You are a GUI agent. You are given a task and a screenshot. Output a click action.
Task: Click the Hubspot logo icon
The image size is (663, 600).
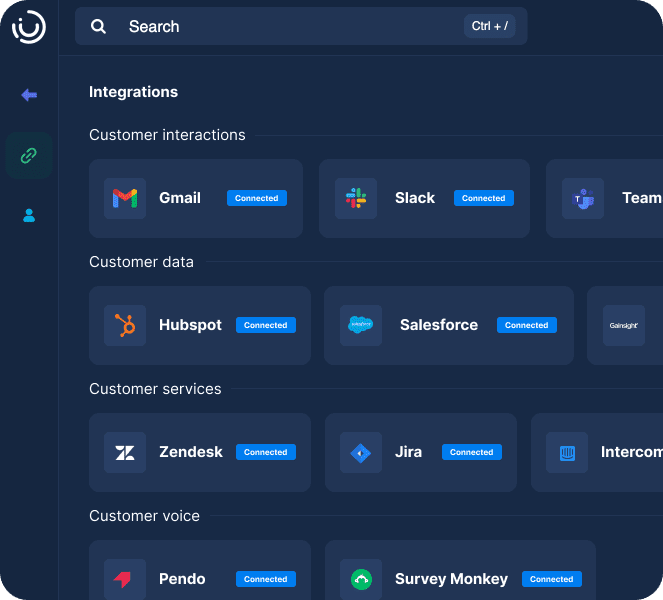[125, 325]
